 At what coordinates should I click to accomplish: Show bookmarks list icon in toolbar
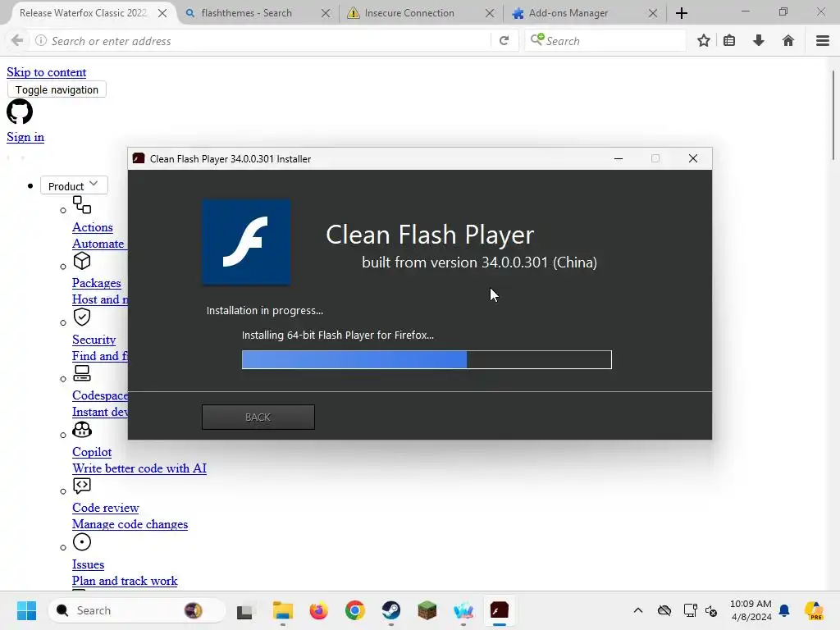729,41
